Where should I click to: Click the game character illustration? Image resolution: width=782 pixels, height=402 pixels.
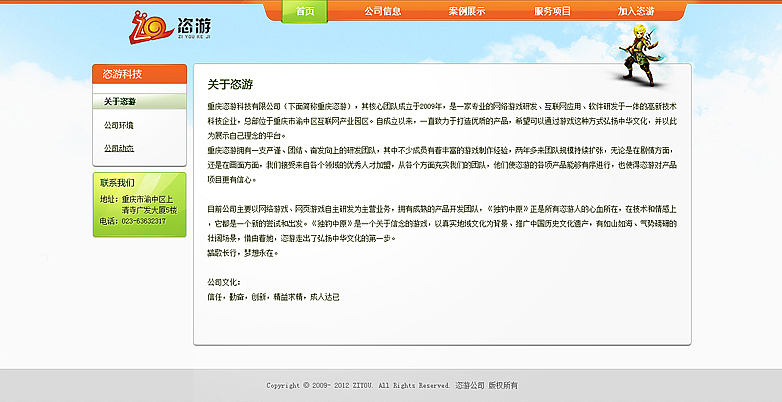click(x=640, y=55)
